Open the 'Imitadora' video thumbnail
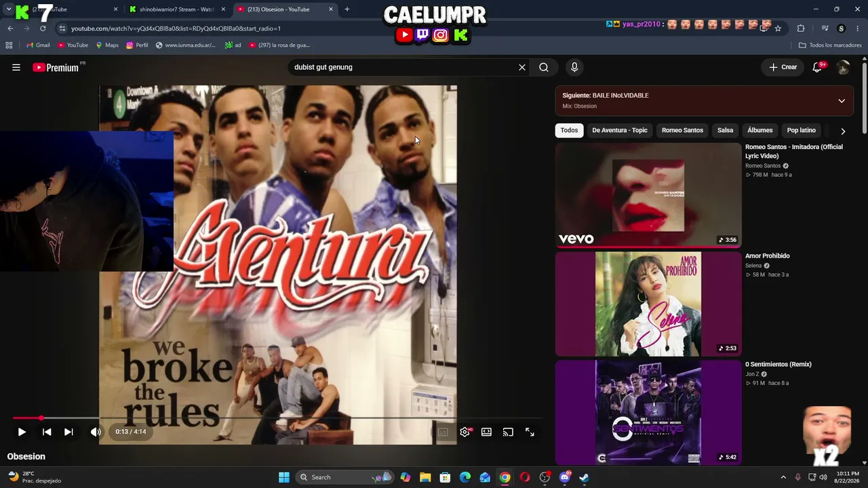Viewport: 868px width, 488px height. point(648,195)
